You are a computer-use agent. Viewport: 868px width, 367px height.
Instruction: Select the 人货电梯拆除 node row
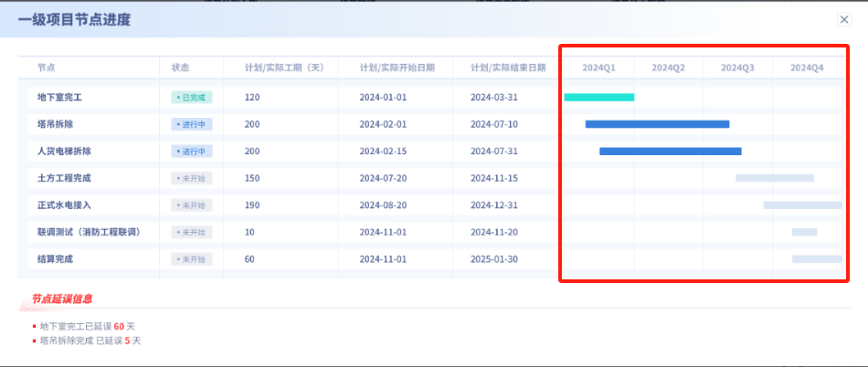(435, 151)
